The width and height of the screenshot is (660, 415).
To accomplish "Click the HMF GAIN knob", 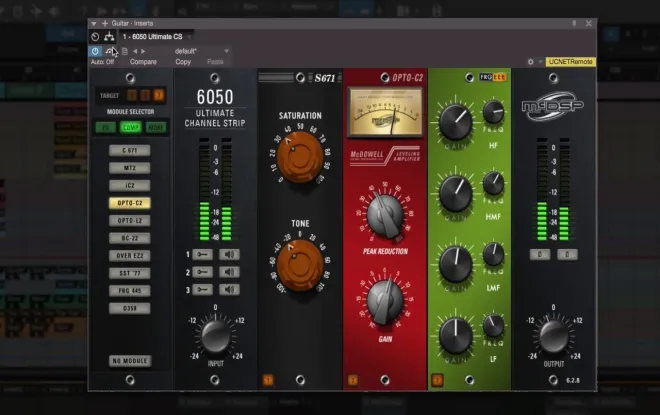I will click(x=455, y=193).
